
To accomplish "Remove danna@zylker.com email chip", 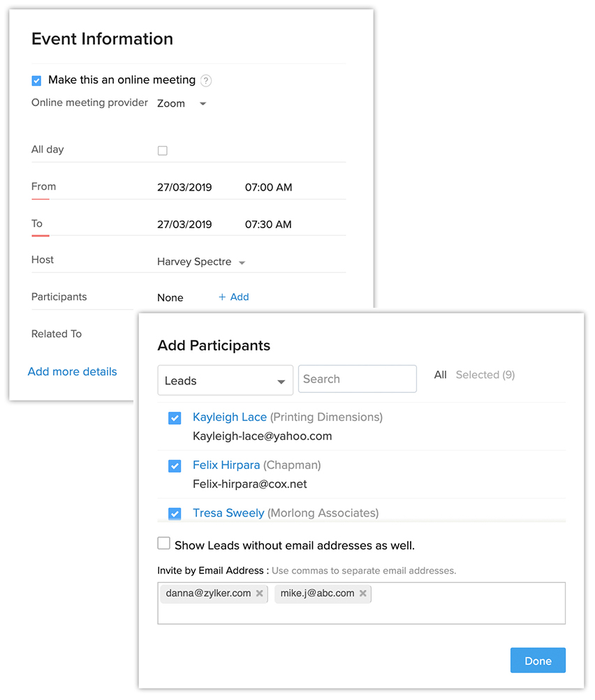I will tap(259, 594).
